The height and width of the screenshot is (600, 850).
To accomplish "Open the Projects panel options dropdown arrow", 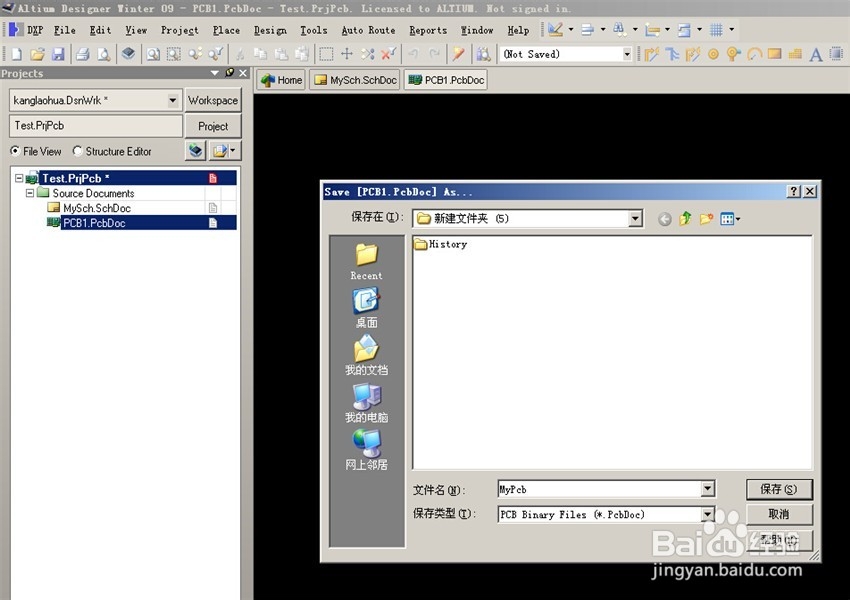I will point(215,73).
